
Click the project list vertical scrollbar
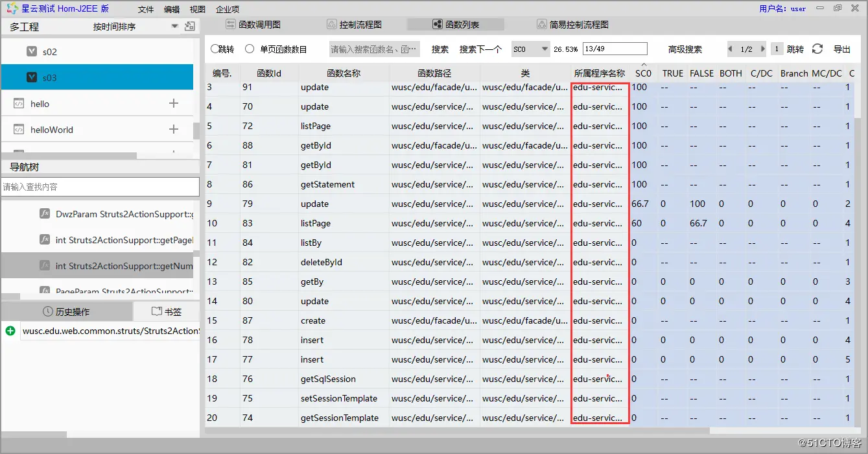(196, 130)
